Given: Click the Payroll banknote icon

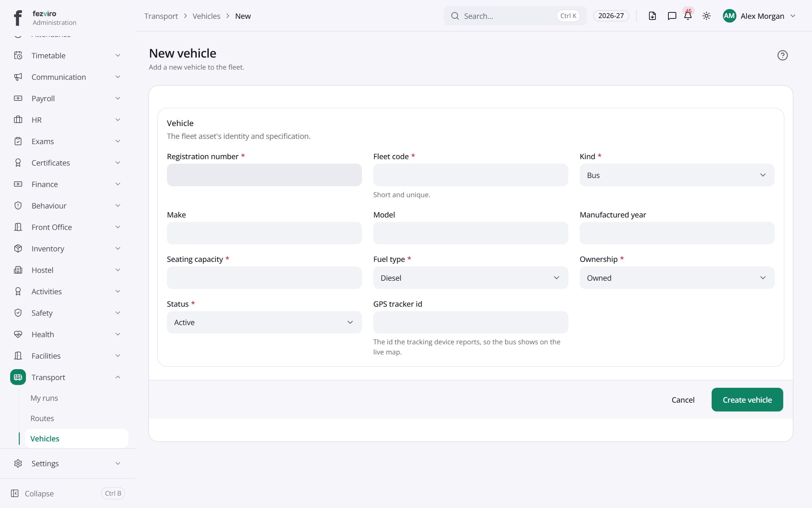Looking at the screenshot, I should pyautogui.click(x=18, y=98).
